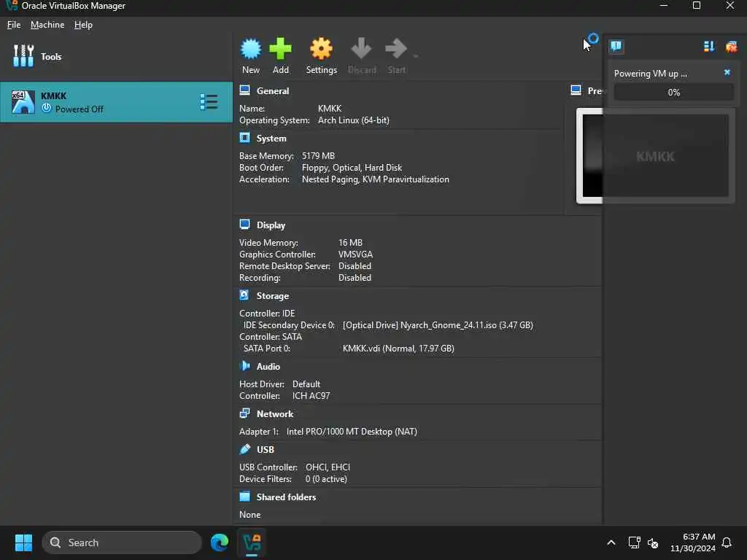Image resolution: width=747 pixels, height=560 pixels.
Task: Click the Video Memory value 16 MB
Action: pos(350,243)
